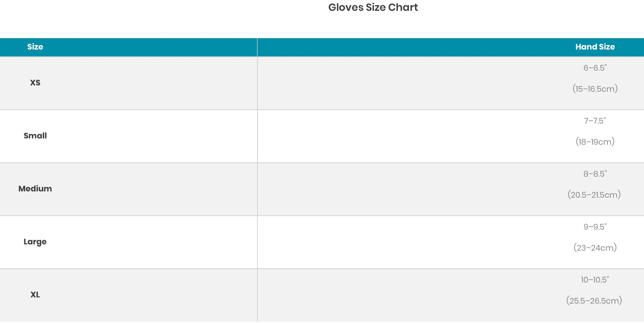Select the Small size label
This screenshot has width=644, height=323.
35,136
